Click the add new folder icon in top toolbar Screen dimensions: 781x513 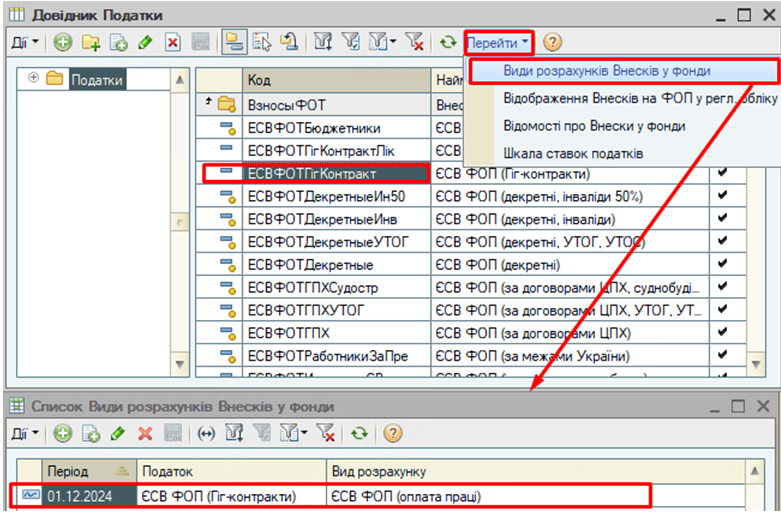click(91, 42)
